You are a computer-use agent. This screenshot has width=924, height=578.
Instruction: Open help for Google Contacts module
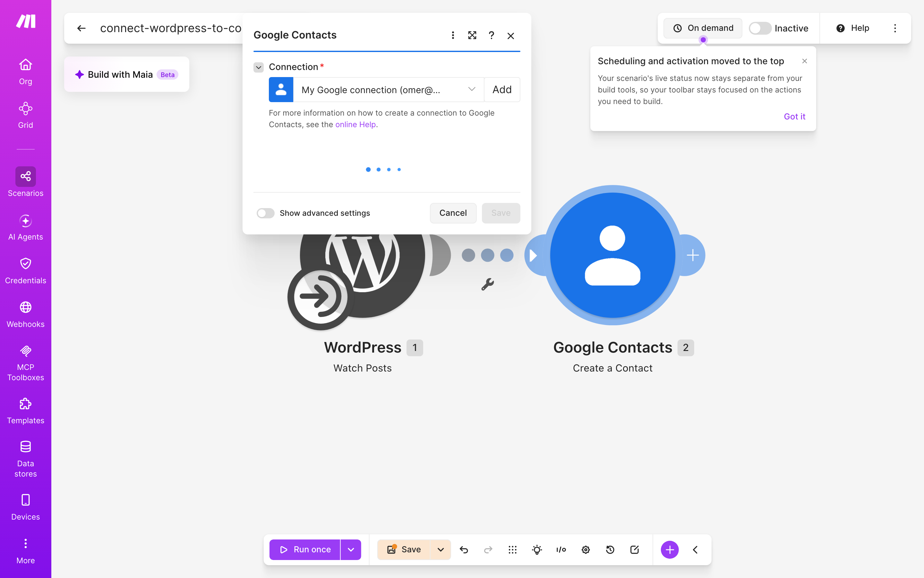[x=492, y=35]
